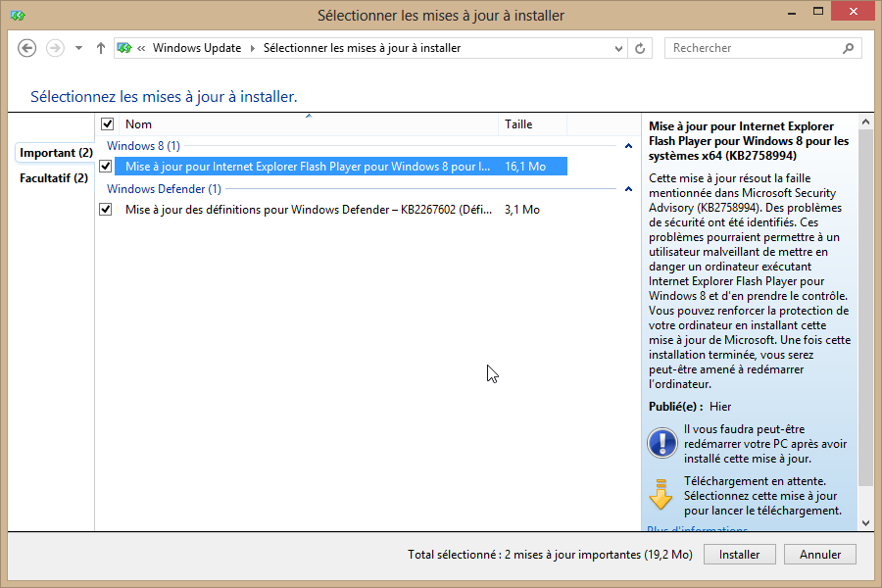Go back with the back arrow button
The image size is (882, 588).
point(27,48)
